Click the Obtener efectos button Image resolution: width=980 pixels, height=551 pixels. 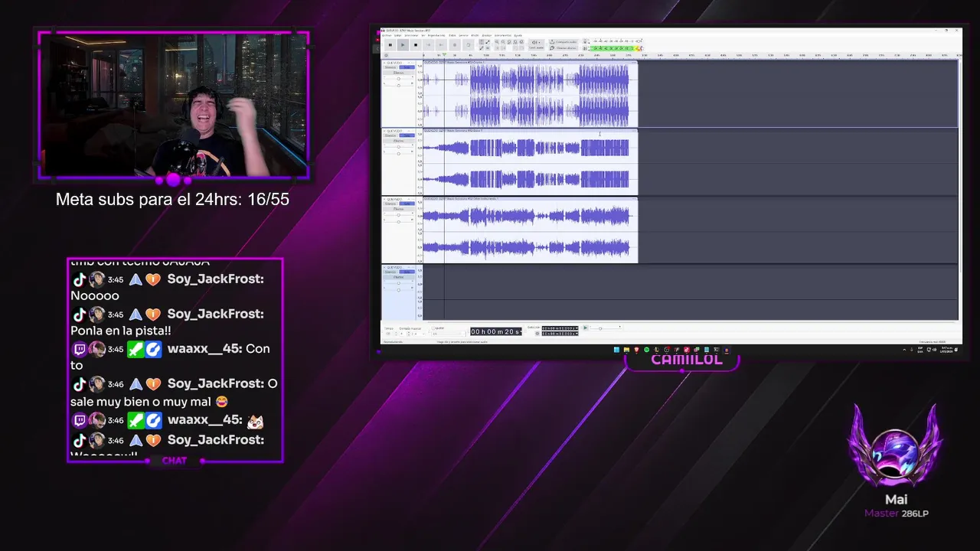(563, 48)
